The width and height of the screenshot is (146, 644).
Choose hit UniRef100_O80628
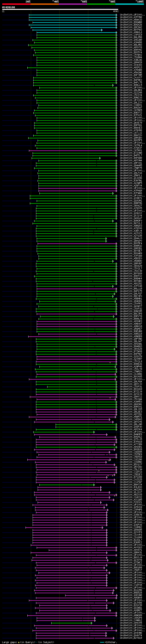131,349
